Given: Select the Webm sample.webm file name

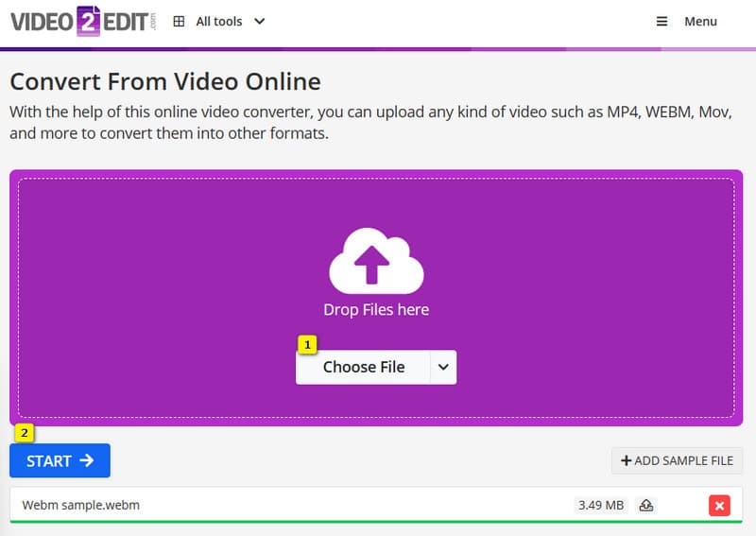Looking at the screenshot, I should [80, 506].
